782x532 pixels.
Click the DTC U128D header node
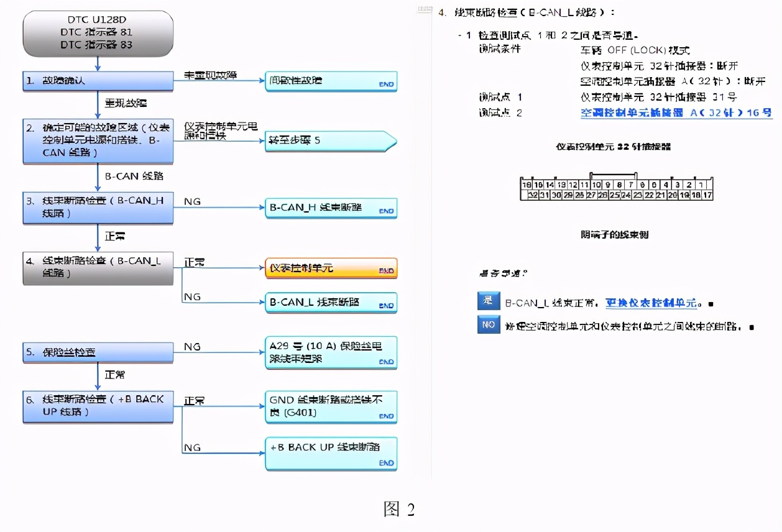97,33
